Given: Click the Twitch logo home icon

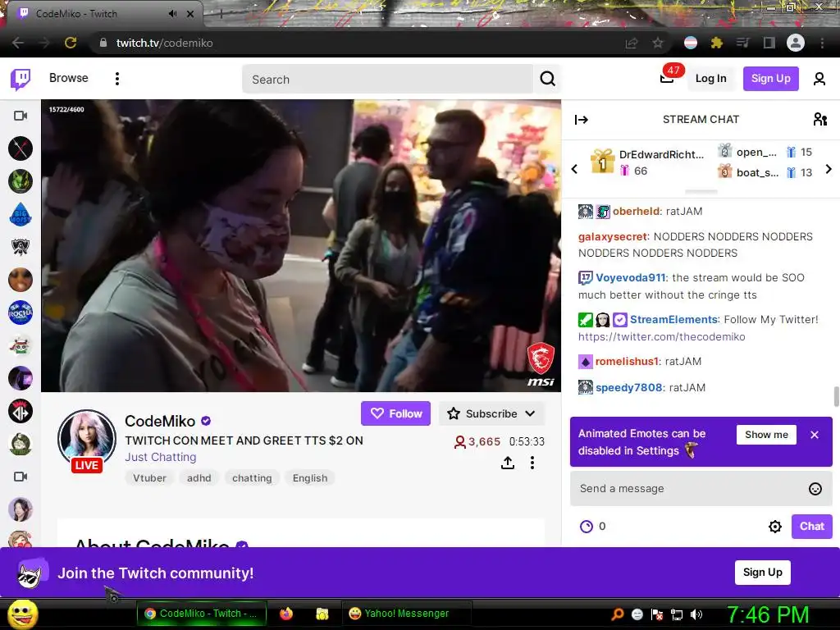Looking at the screenshot, I should tap(21, 80).
